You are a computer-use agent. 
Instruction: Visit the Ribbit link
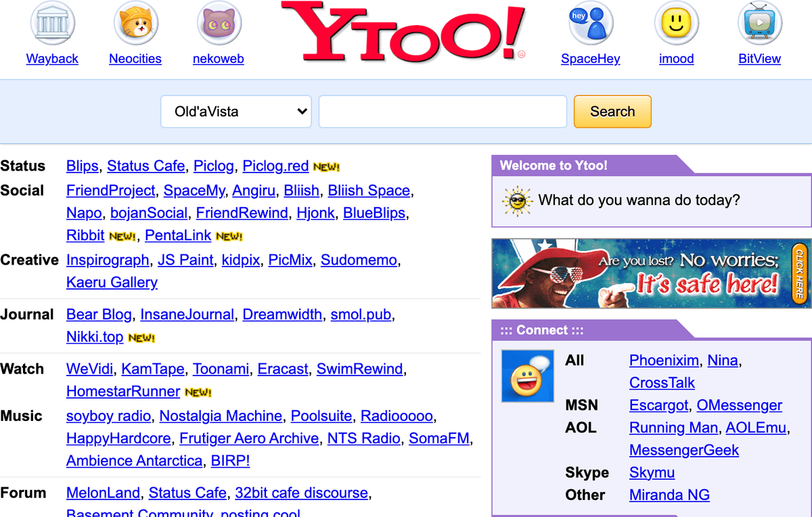(85, 235)
